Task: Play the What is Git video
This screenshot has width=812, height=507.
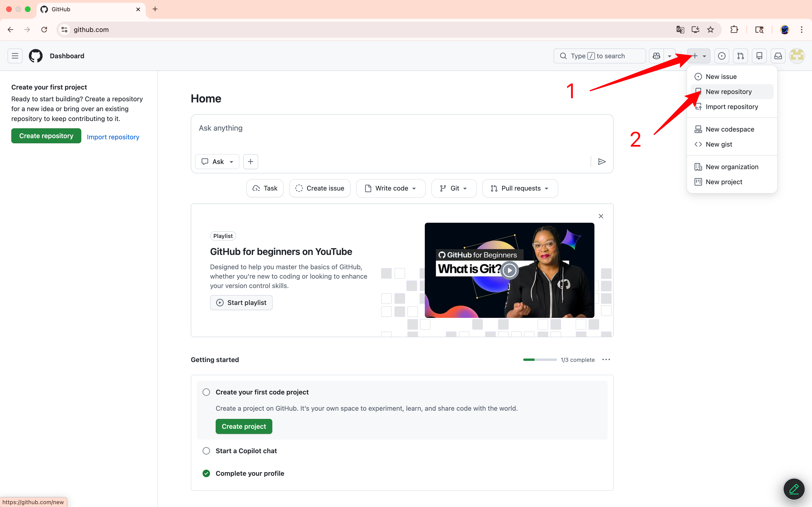Action: (510, 270)
